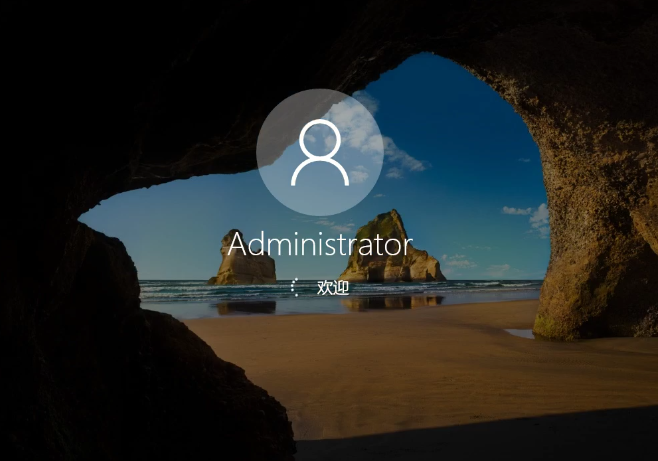Click the ocean horizon left of the rocks

tap(170, 283)
